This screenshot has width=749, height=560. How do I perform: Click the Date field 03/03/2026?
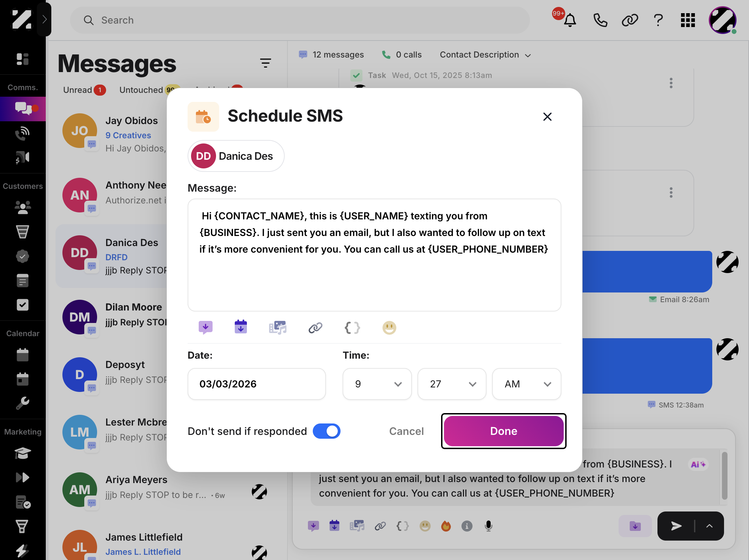pos(257,384)
